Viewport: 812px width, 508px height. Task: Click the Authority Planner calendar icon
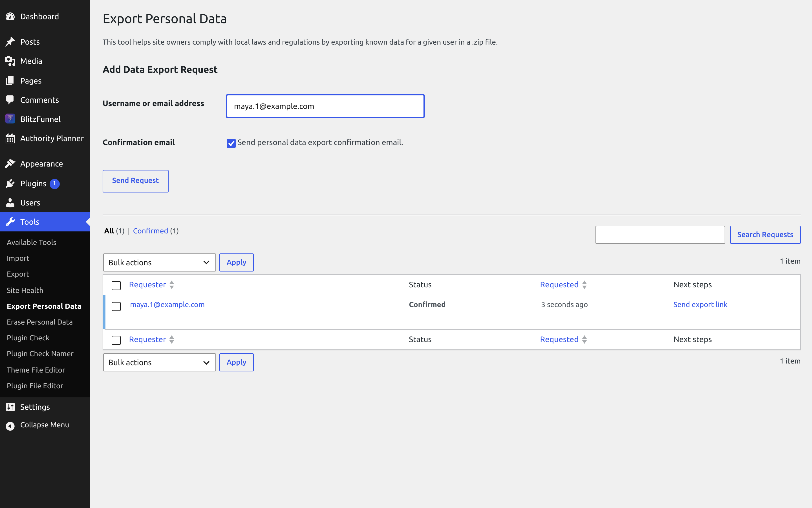(10, 138)
